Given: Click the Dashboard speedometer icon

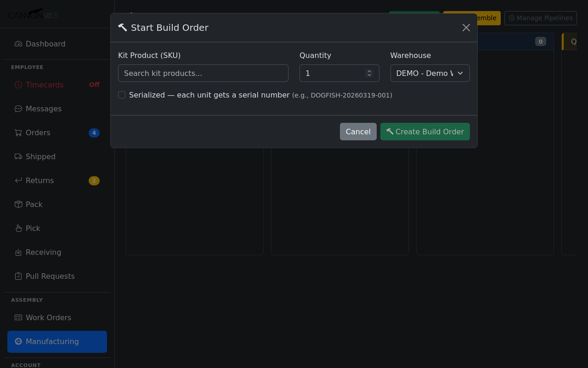Looking at the screenshot, I should tap(18, 44).
